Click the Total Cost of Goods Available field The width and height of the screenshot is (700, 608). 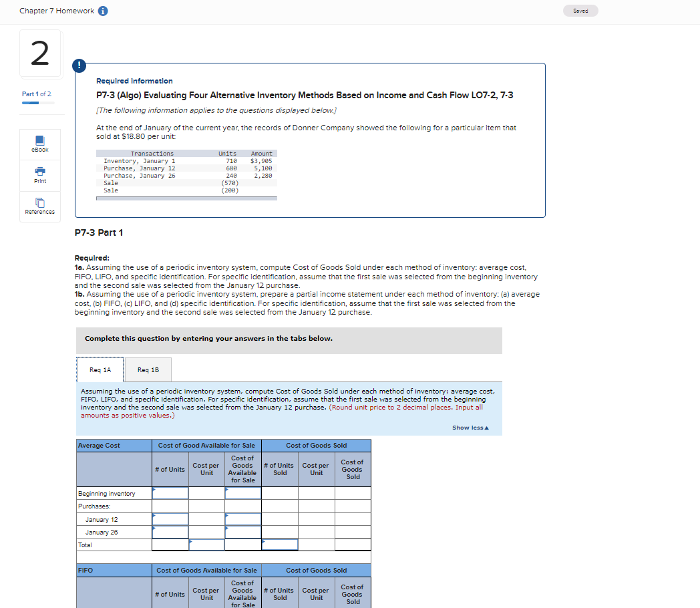(x=242, y=545)
